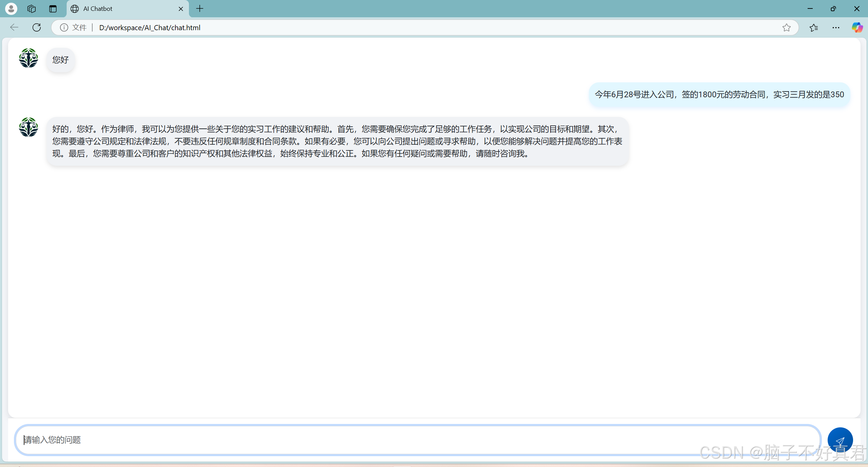Click the chatbot avatar beside the long reply
Screen dimensions: 868x467
coord(28,127)
